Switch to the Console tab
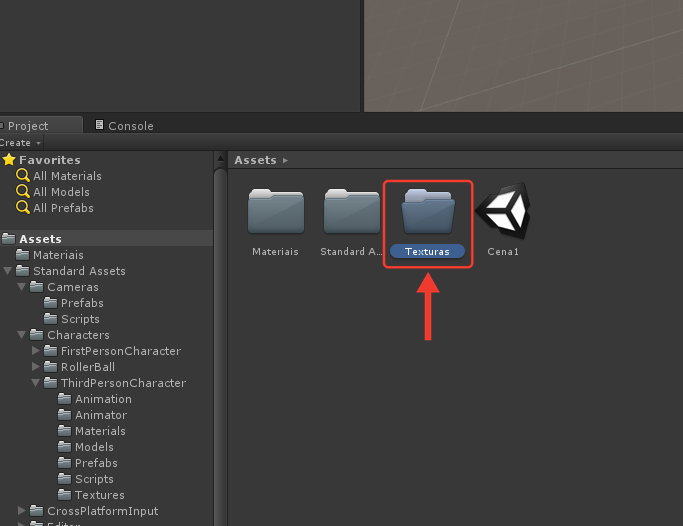This screenshot has height=526, width=683. 125,125
